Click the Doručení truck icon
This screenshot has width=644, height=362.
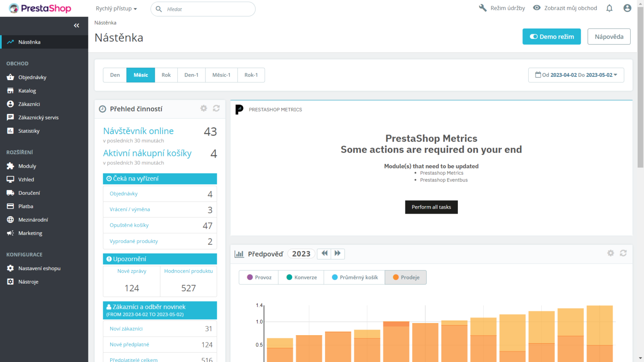pyautogui.click(x=10, y=193)
